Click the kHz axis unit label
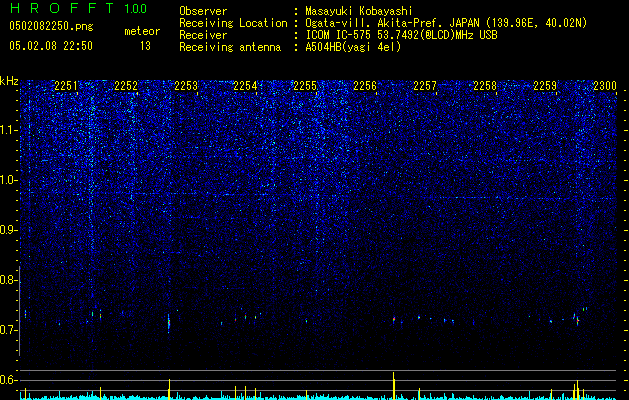The width and height of the screenshot is (629, 400). [9, 81]
